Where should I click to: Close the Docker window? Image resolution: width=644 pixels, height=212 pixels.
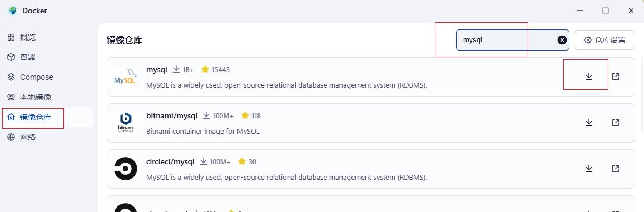pyautogui.click(x=631, y=11)
